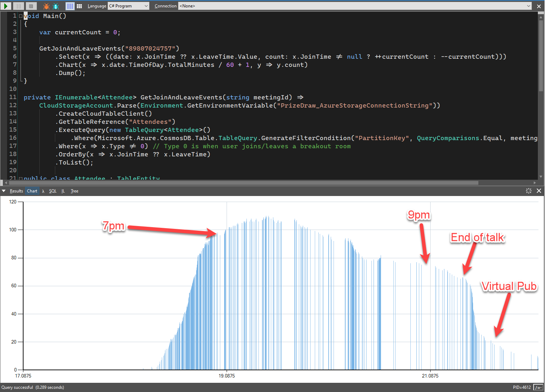Screen dimensions: 546x392
Task: Click the pause execution button
Action: click(x=18, y=6)
